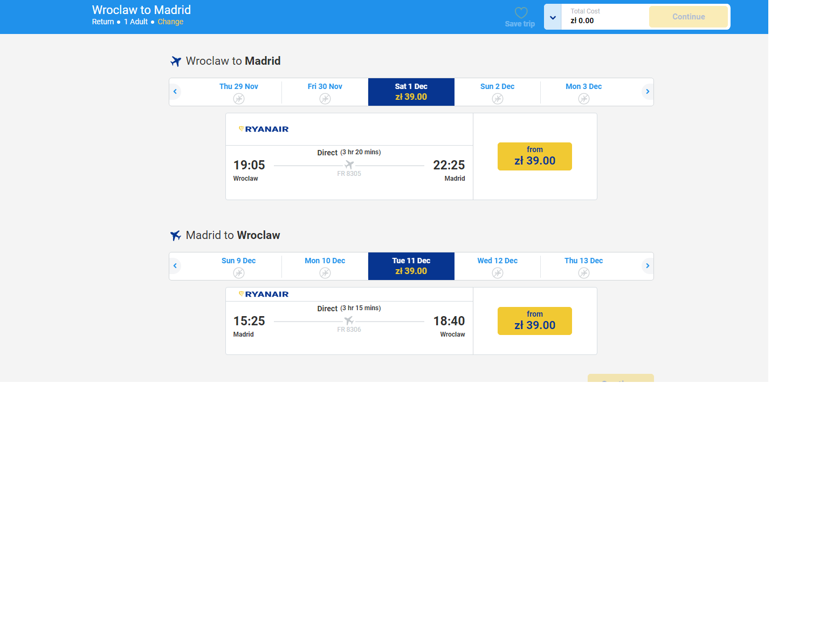Click the Save trip heart icon
Screen dimensions: 840x629
(521, 13)
